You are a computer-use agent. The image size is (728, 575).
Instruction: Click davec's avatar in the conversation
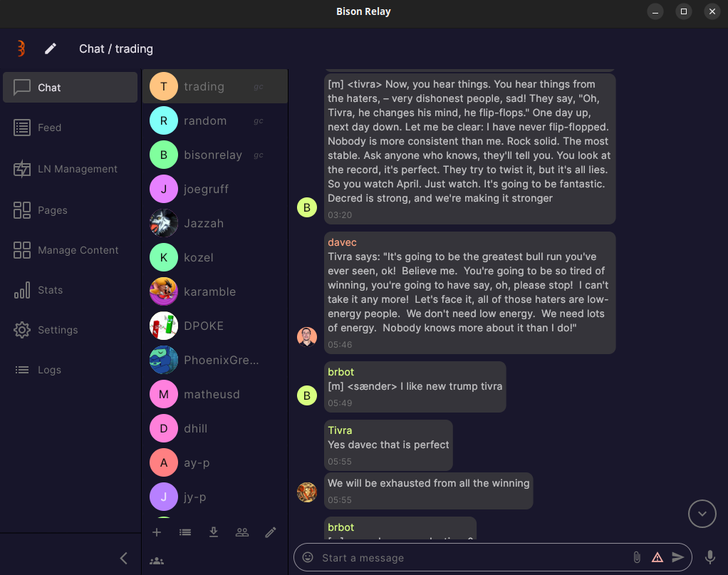click(307, 337)
